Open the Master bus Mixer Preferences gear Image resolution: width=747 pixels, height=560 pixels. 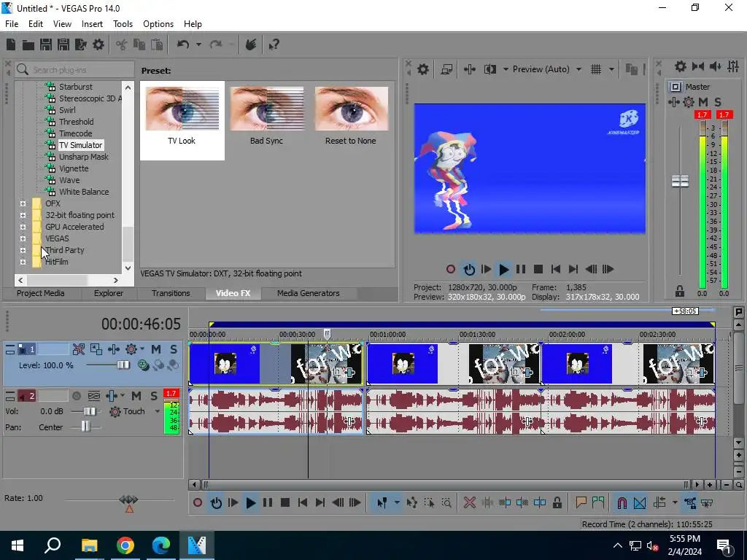click(680, 66)
